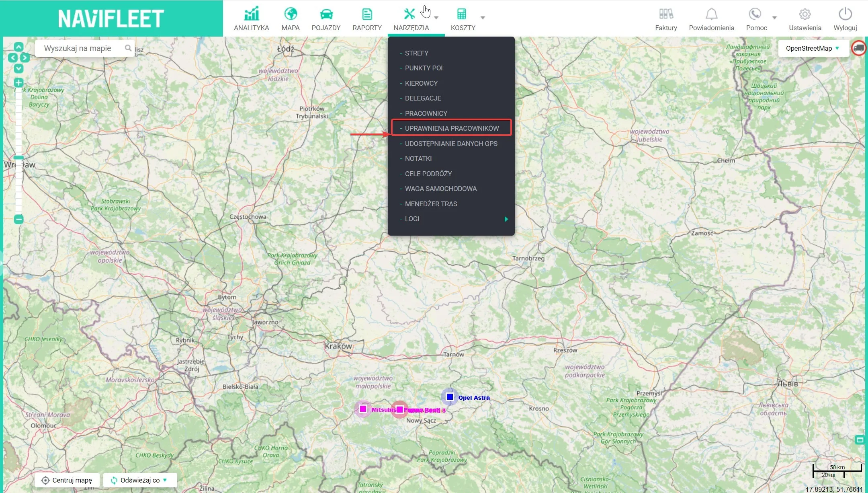Select the Mitsubishi vehicle marker

tap(363, 409)
